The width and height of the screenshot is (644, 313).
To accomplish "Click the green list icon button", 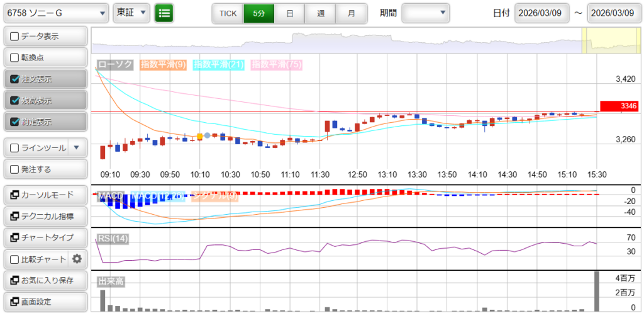I will point(164,13).
